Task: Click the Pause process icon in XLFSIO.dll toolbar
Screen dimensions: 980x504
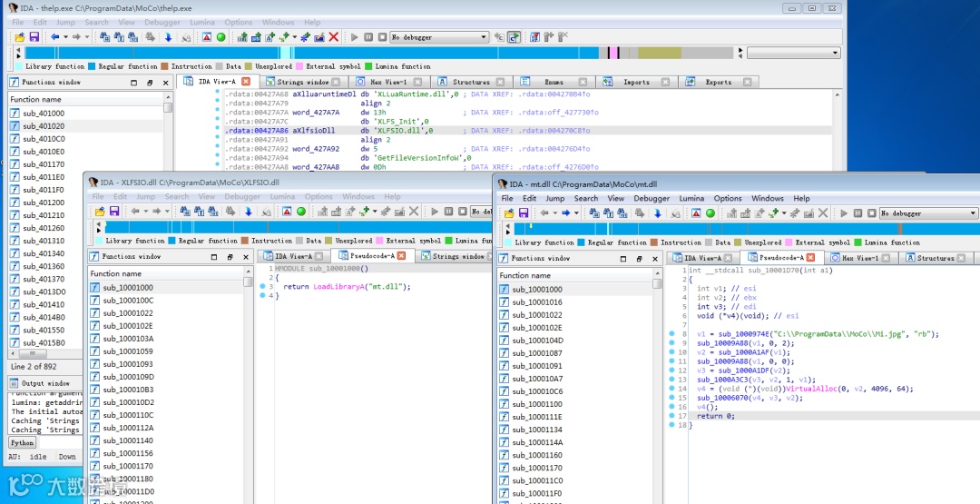Action: tap(447, 212)
